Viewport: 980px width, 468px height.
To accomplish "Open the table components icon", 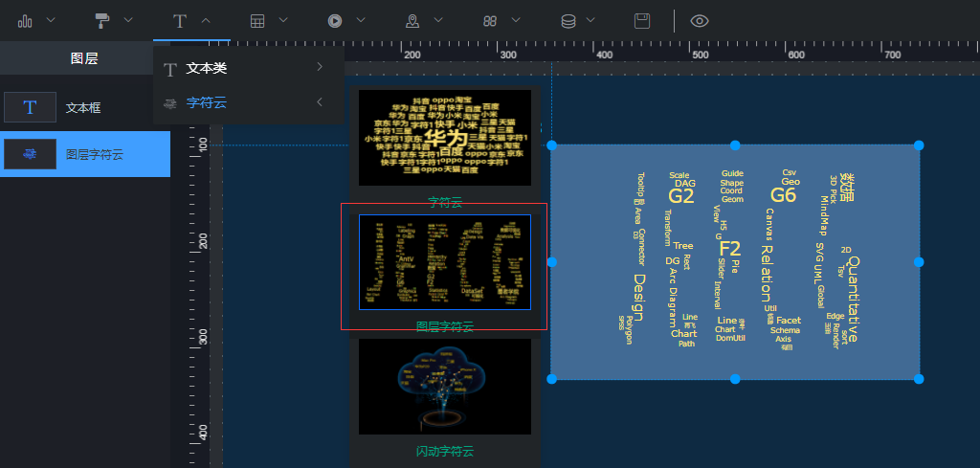I will click(x=257, y=21).
